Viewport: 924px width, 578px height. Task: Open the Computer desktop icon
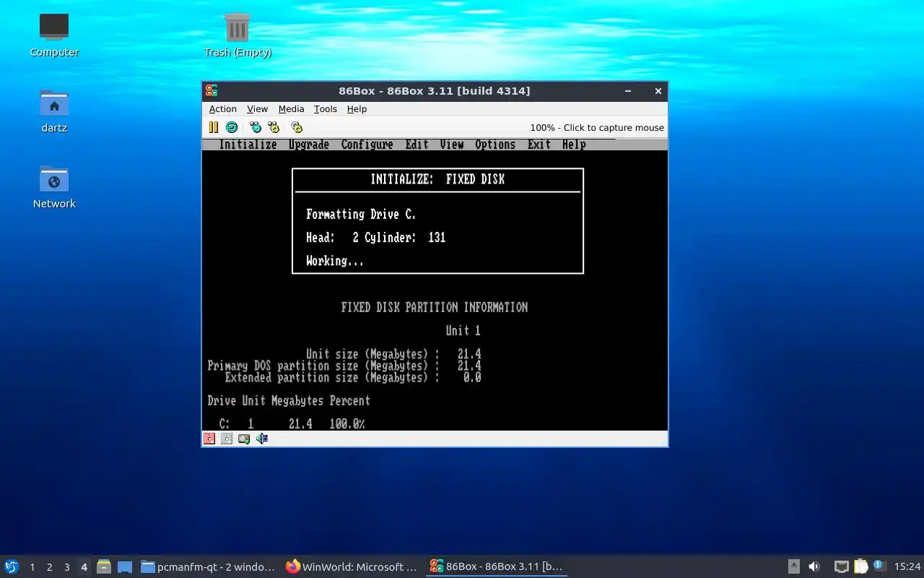click(54, 35)
